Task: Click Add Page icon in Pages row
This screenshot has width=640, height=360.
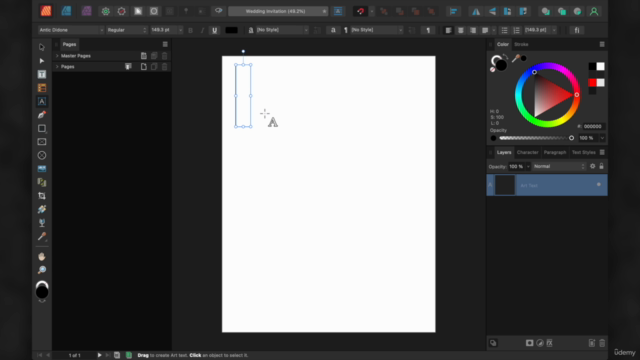Action: click(x=144, y=67)
